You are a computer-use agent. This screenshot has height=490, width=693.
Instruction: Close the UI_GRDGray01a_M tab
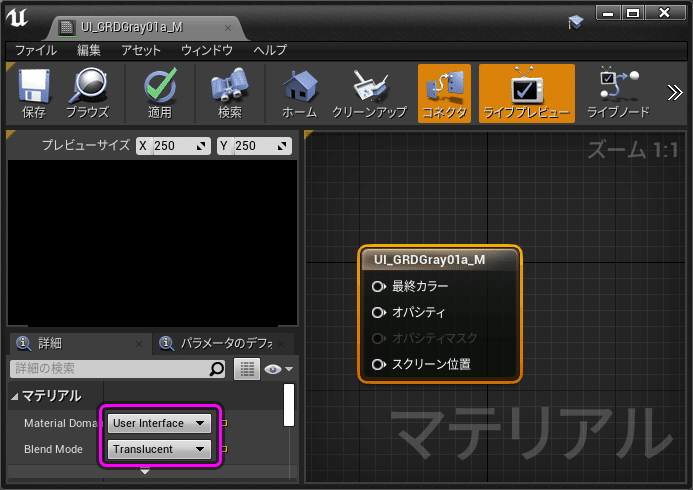click(228, 28)
